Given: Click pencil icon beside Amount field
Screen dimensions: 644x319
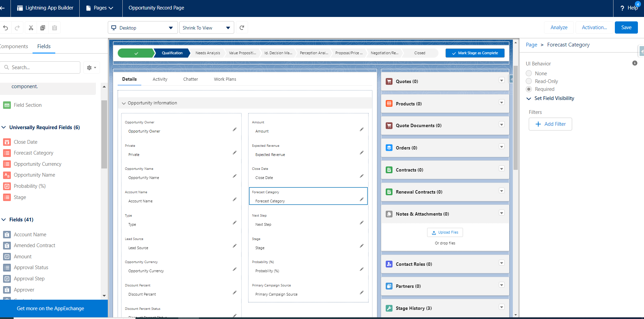Looking at the screenshot, I should pyautogui.click(x=362, y=129).
